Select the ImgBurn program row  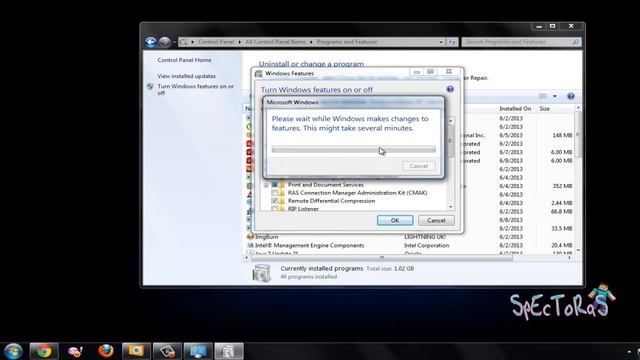pos(411,237)
